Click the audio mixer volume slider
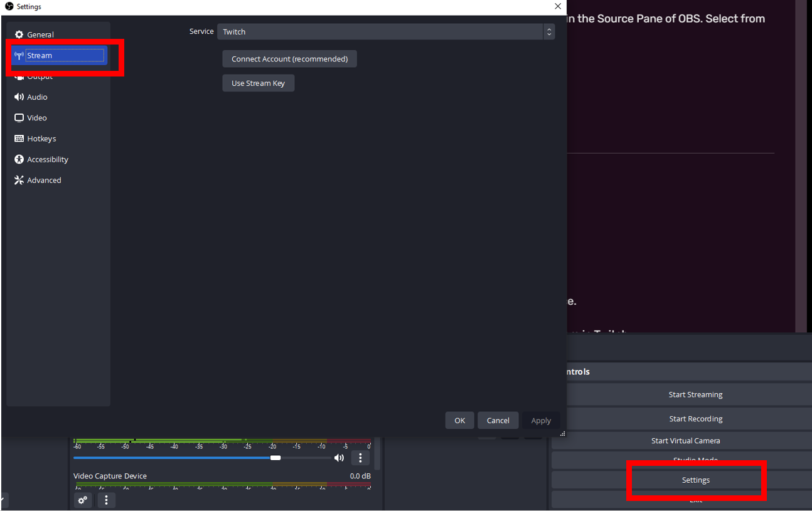 click(202, 458)
